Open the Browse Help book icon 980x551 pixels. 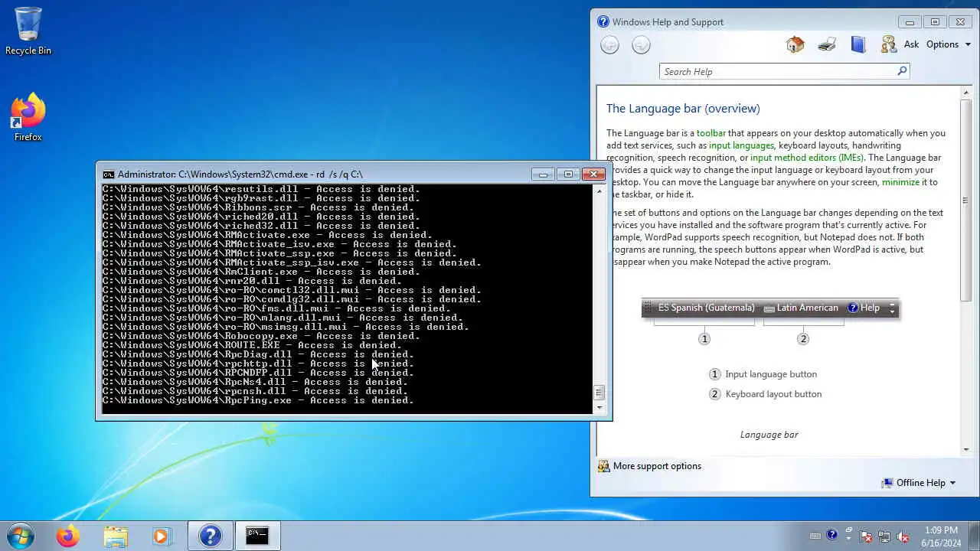pos(858,44)
